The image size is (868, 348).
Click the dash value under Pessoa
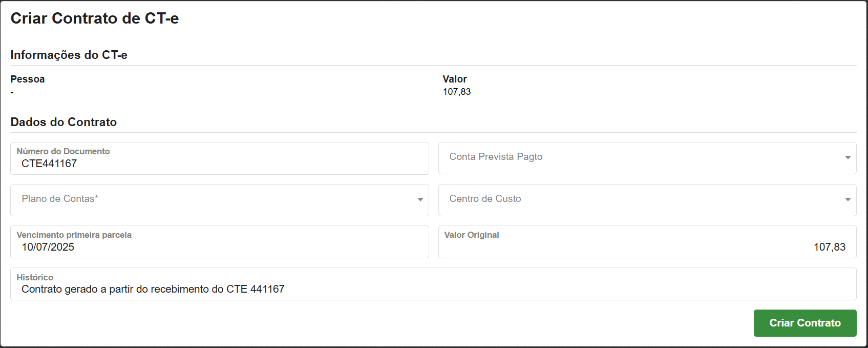[12, 92]
